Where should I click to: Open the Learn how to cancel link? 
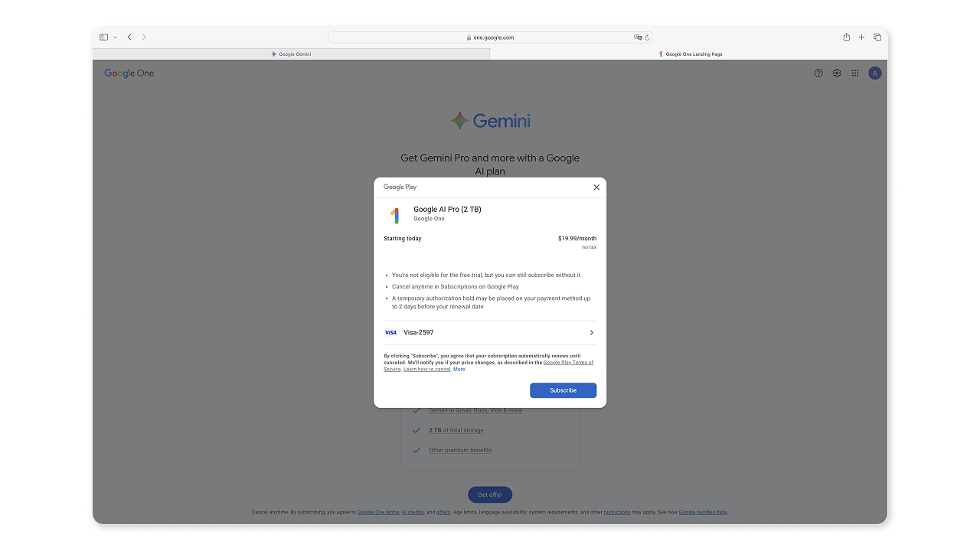[427, 369]
